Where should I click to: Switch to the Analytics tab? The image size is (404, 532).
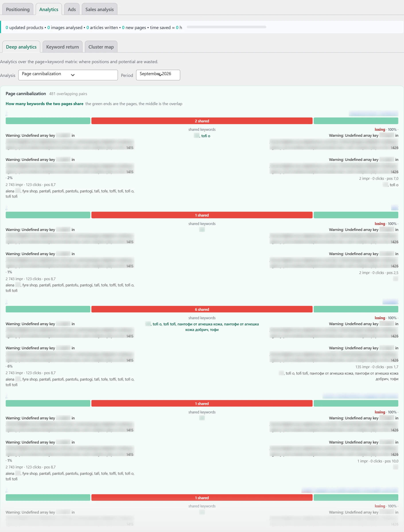49,9
